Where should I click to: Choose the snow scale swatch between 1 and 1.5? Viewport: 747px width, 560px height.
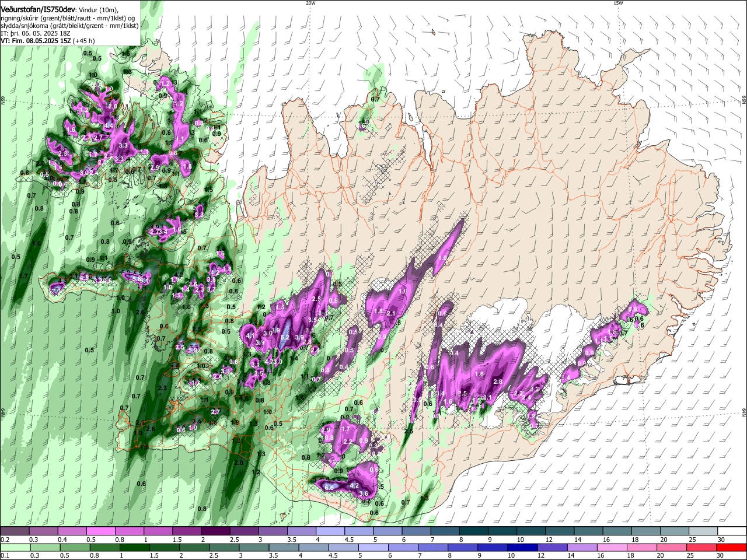158,531
